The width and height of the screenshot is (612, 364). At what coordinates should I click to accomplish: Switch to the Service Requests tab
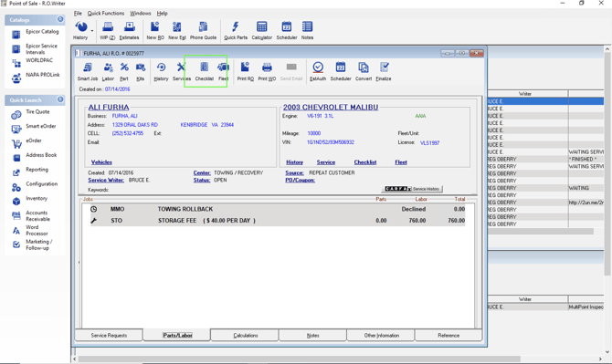pos(109,335)
